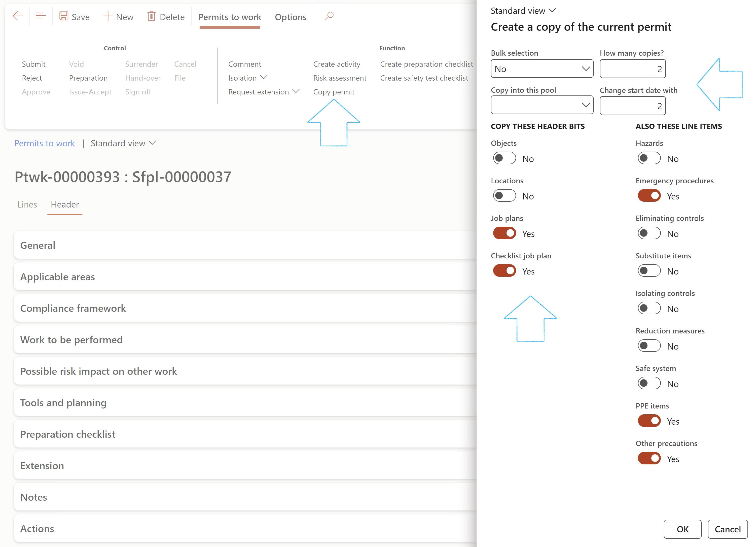The height and width of the screenshot is (547, 756).
Task: Click Preparation in Control group
Action: (x=88, y=78)
